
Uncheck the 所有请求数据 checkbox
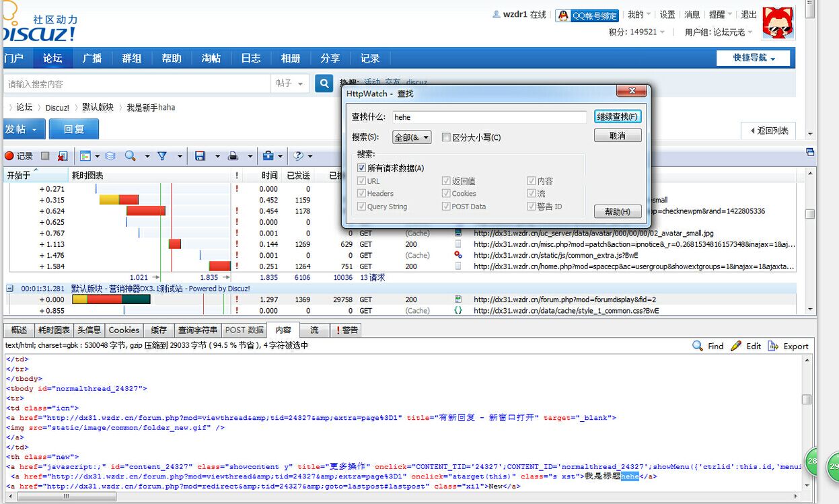[x=362, y=168]
